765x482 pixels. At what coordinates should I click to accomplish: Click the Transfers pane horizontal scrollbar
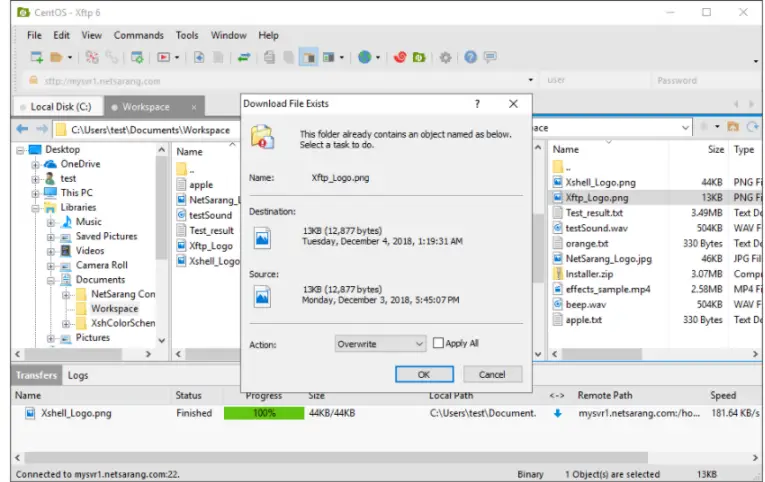(336, 458)
